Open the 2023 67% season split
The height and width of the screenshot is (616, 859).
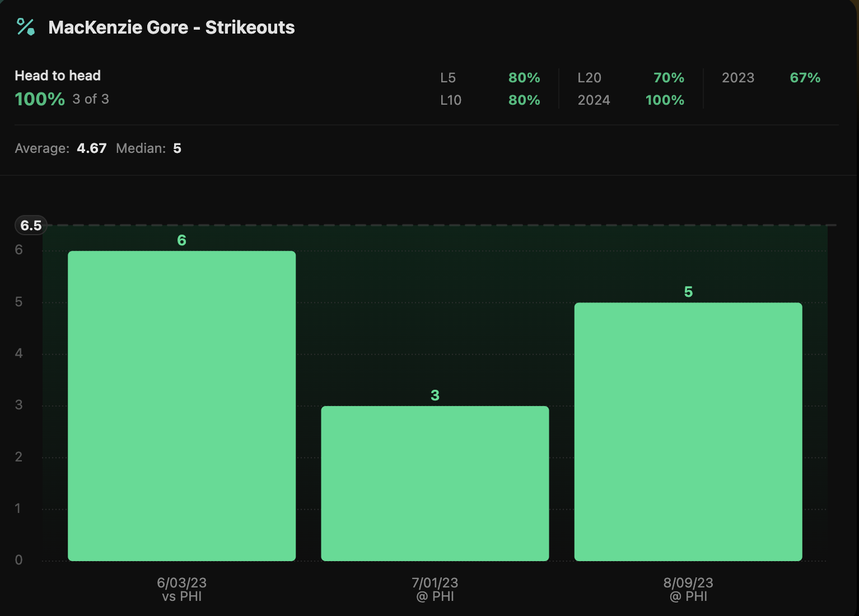pyautogui.click(x=771, y=78)
